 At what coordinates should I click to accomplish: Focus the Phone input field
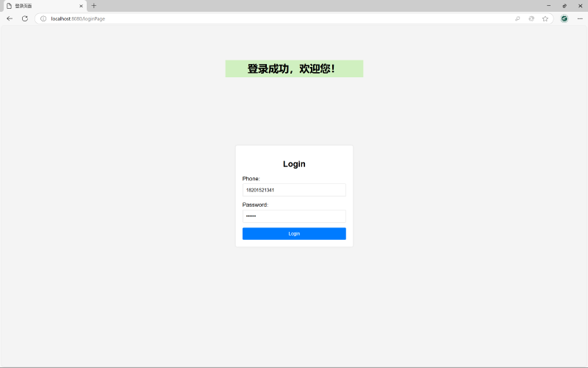[x=294, y=190]
